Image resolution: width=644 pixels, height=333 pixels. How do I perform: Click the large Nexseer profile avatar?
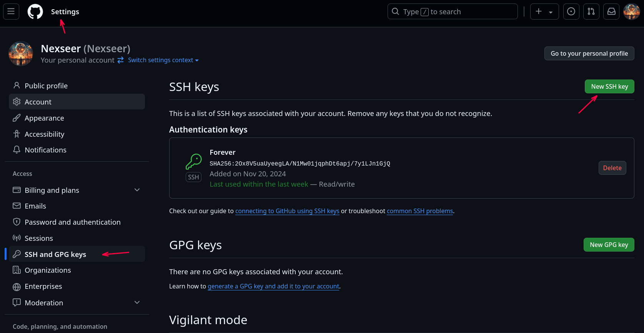coord(21,53)
